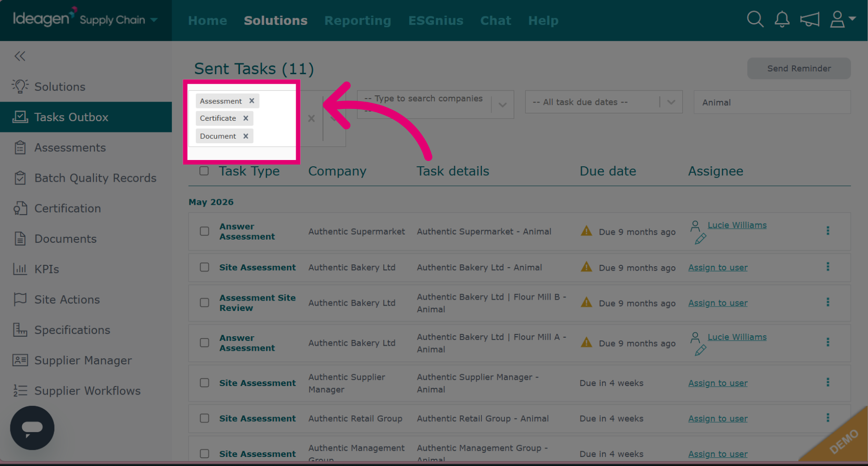Open KPIs in the sidebar
The image size is (868, 466).
[x=86, y=269]
